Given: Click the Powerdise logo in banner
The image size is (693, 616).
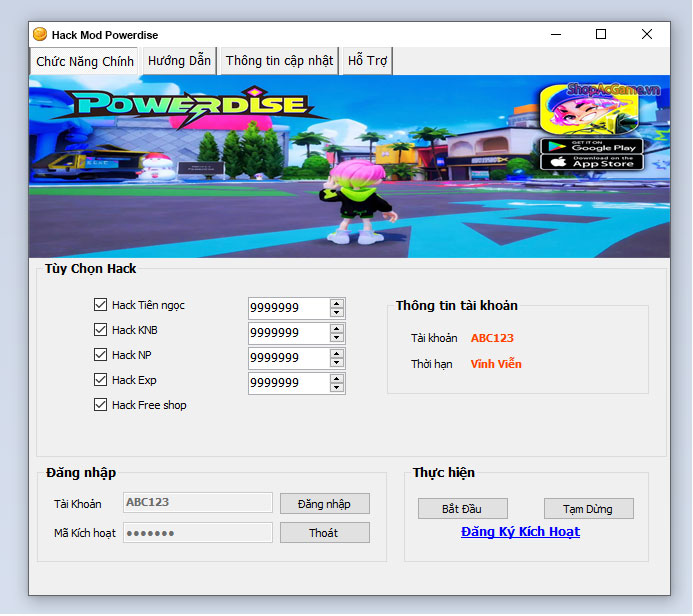Looking at the screenshot, I should pos(190,106).
